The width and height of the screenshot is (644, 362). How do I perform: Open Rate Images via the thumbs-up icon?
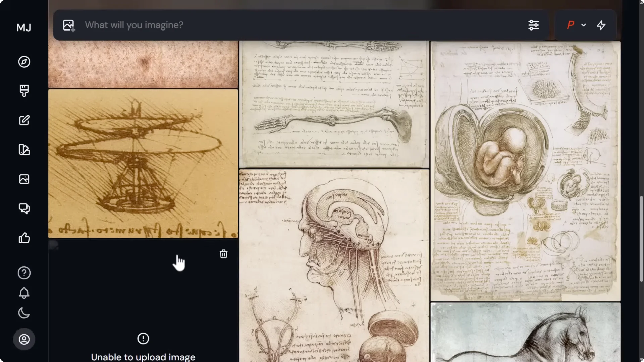tap(24, 238)
